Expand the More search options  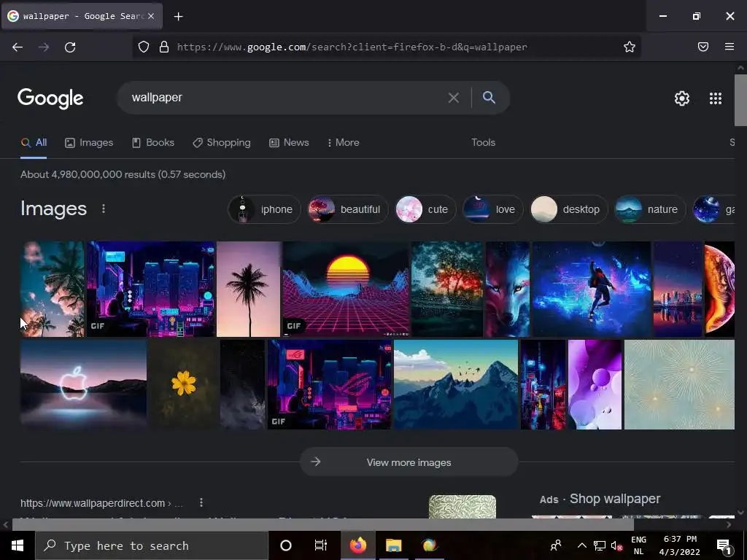tap(344, 142)
